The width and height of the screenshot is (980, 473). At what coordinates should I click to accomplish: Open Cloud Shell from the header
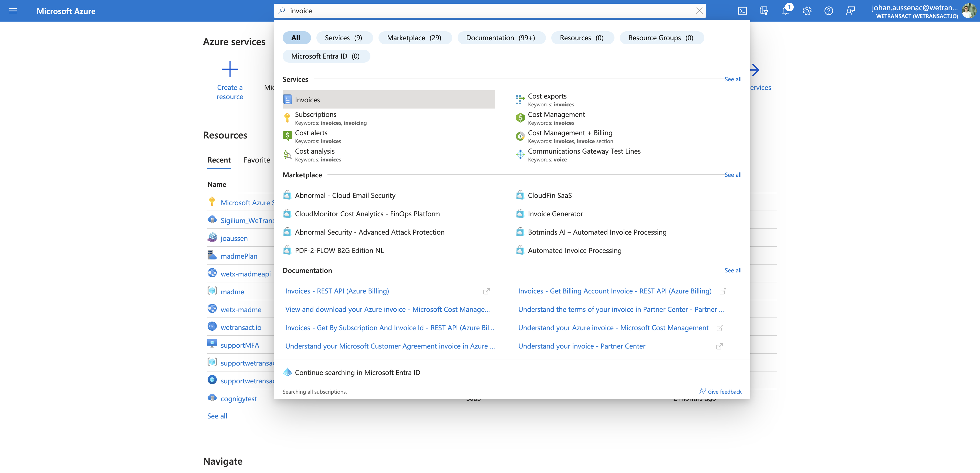pos(742,11)
